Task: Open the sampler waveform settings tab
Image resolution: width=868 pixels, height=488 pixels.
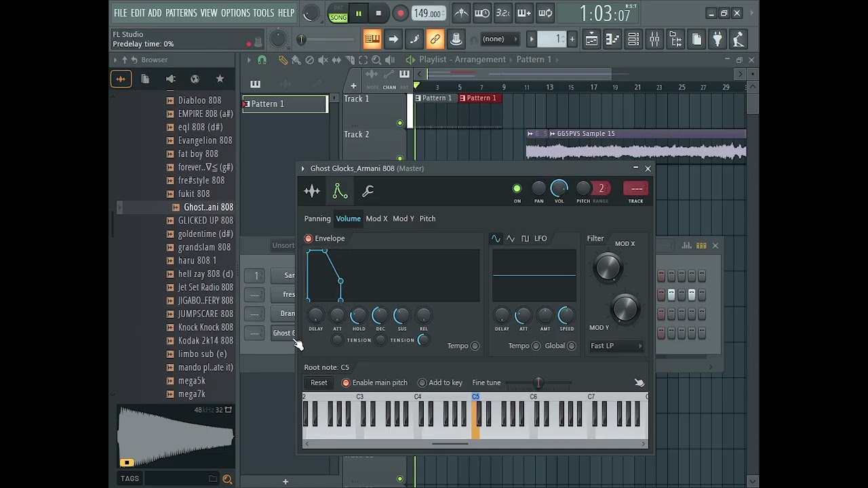Action: [x=312, y=191]
